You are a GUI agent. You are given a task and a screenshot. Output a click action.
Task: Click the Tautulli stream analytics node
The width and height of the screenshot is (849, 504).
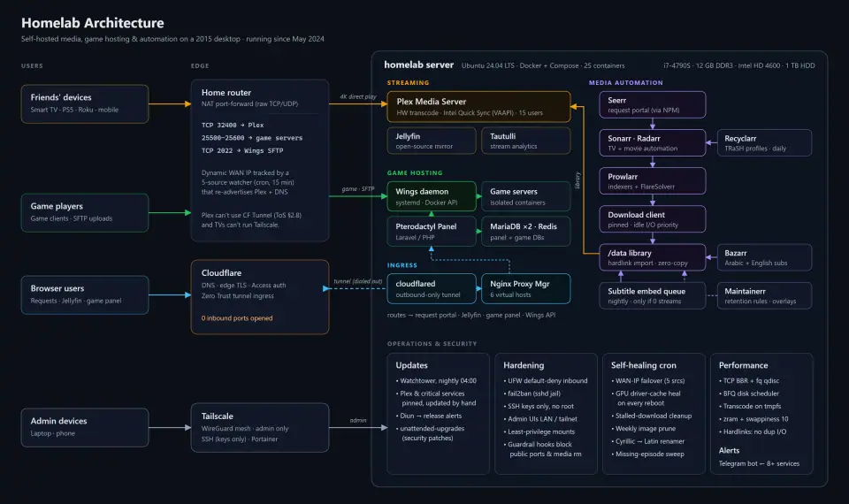click(525, 141)
